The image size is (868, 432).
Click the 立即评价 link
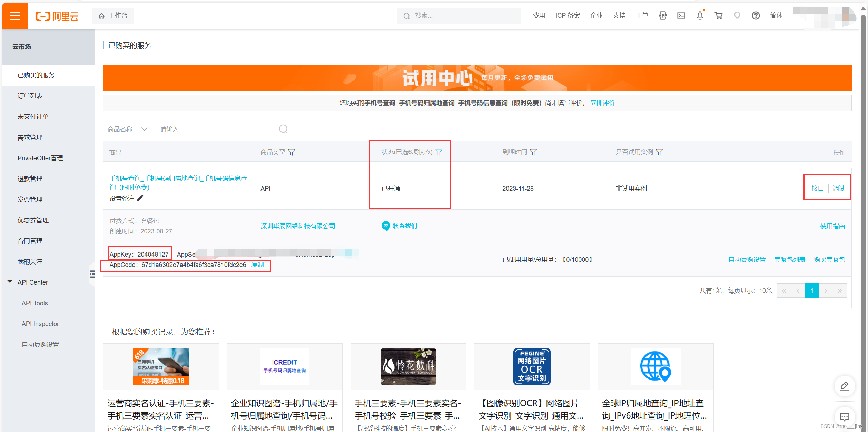coord(602,103)
